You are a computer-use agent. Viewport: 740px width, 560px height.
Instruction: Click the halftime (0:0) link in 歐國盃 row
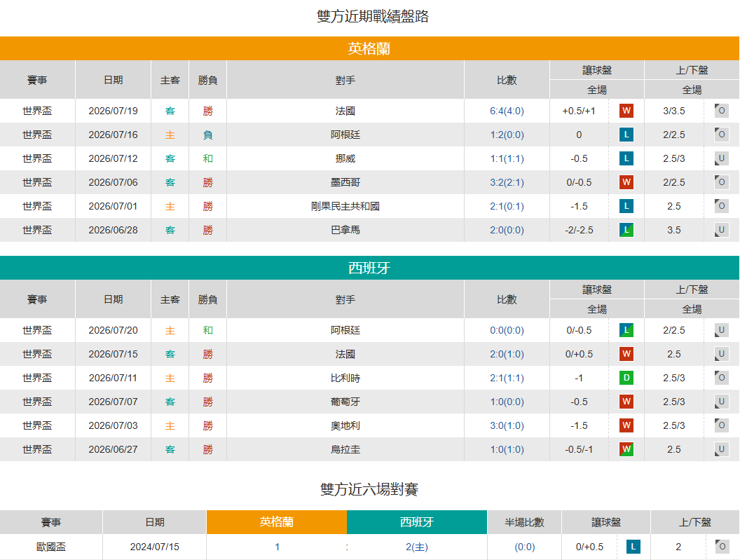coord(525,547)
